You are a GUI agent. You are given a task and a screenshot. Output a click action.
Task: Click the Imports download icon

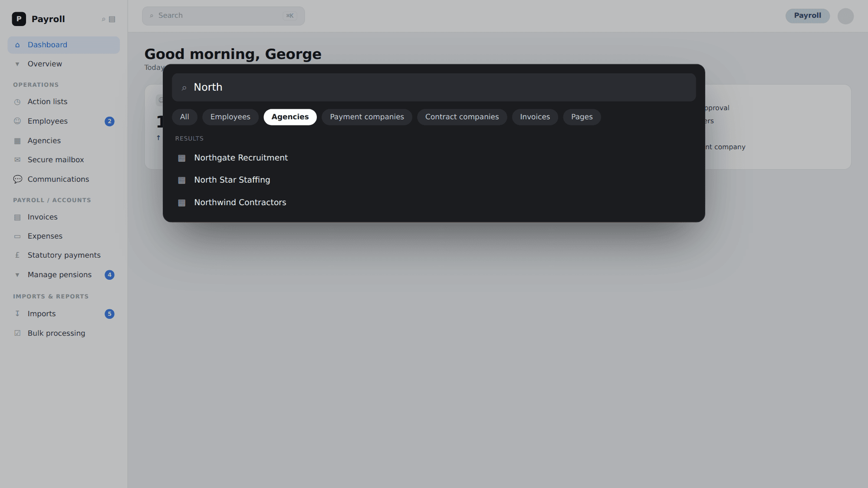[x=17, y=314]
